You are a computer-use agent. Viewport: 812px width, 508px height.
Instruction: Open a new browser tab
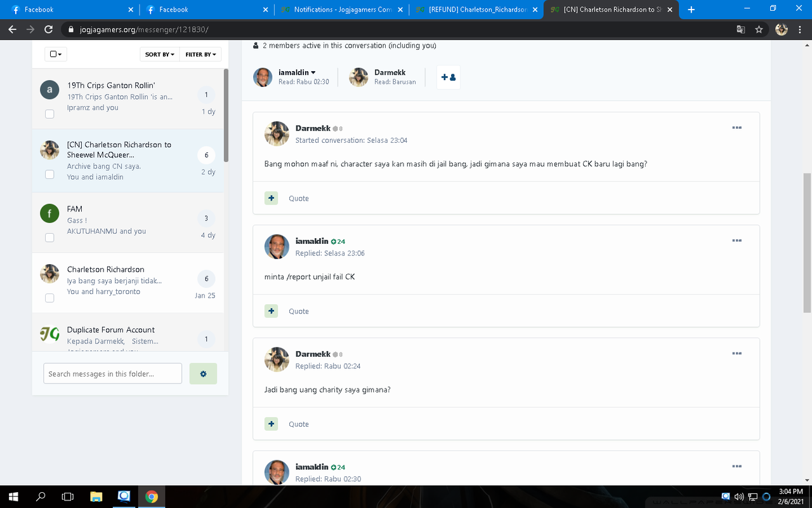coord(691,10)
